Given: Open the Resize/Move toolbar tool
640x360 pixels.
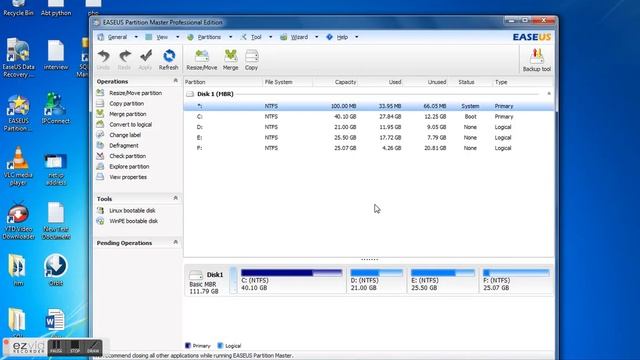Looking at the screenshot, I should (x=202, y=60).
